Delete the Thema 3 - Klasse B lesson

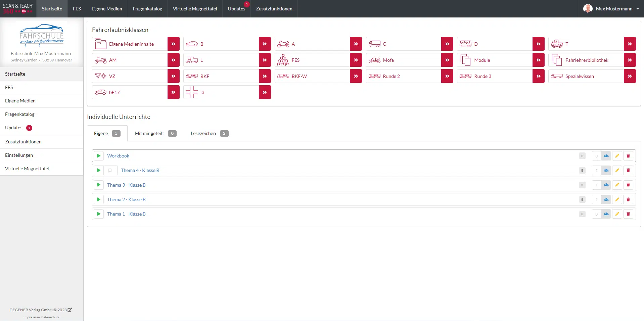click(x=628, y=185)
